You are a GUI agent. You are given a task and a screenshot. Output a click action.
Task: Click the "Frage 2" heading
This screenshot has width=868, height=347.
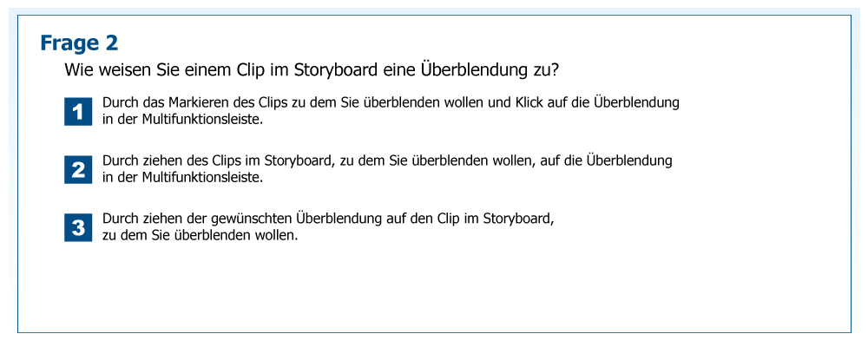79,43
